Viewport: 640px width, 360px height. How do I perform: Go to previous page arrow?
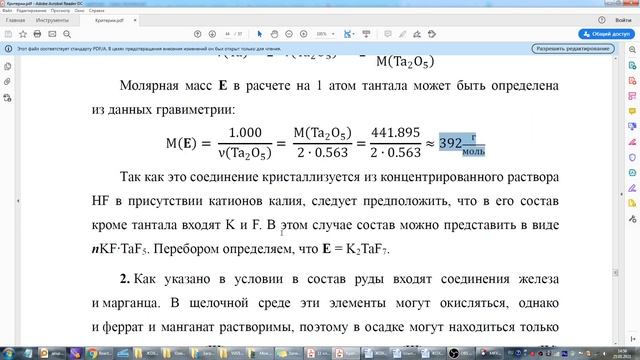[x=198, y=34]
